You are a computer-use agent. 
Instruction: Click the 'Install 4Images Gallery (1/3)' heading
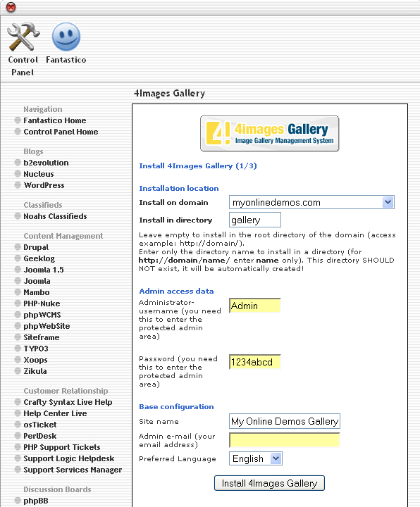pos(198,166)
